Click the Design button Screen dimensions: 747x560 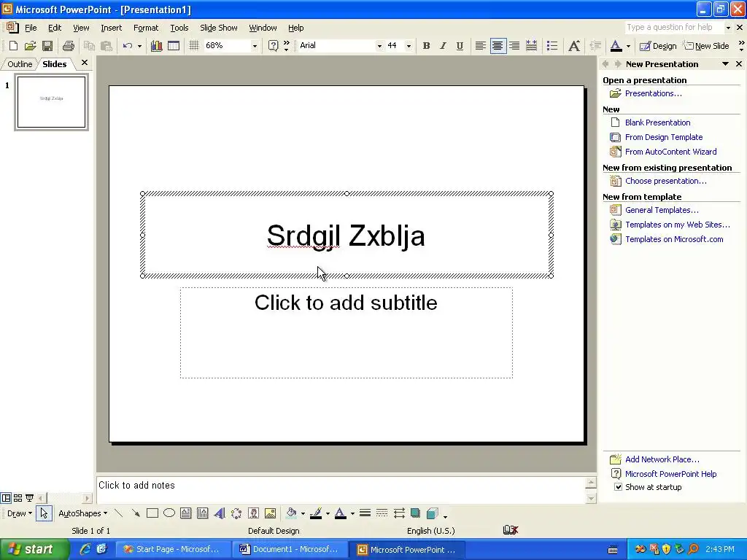658,46
